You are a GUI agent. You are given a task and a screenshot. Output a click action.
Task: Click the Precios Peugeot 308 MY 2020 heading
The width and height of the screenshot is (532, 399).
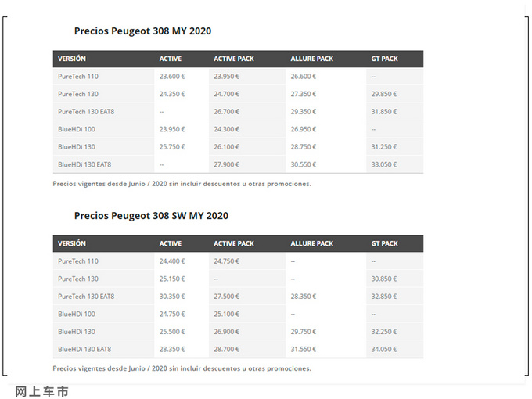click(142, 31)
